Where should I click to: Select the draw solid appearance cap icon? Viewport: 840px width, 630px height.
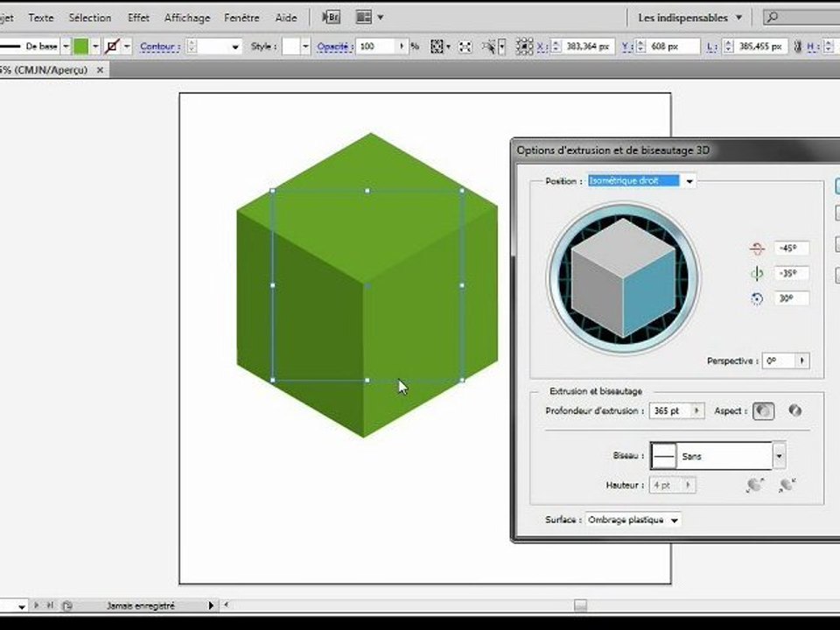[763, 411]
